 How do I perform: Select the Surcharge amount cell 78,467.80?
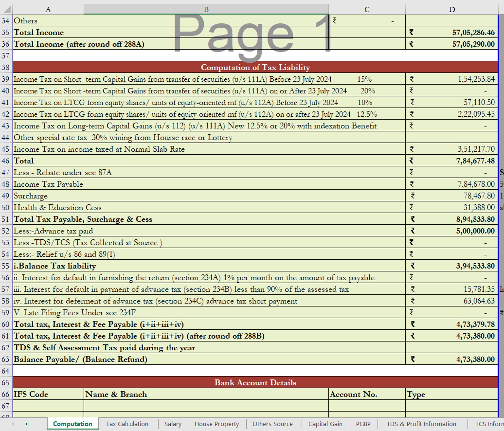pyautogui.click(x=451, y=196)
